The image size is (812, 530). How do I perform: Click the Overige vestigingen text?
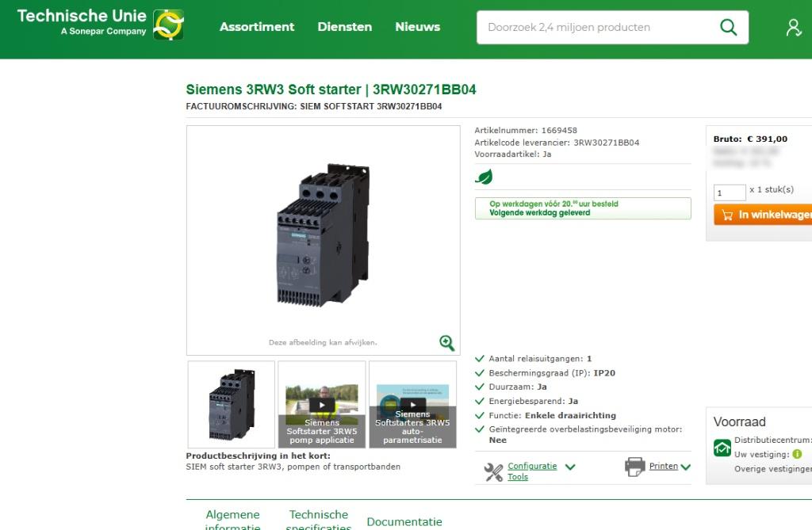click(x=772, y=468)
